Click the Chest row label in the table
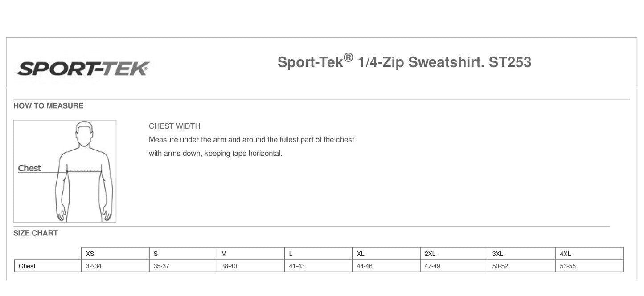The image size is (644, 296). [x=27, y=266]
